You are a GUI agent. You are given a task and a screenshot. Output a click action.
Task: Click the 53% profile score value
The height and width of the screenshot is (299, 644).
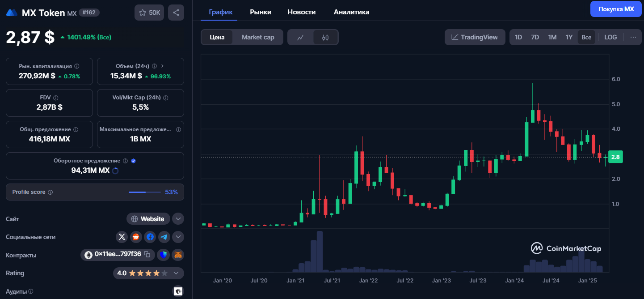click(171, 192)
